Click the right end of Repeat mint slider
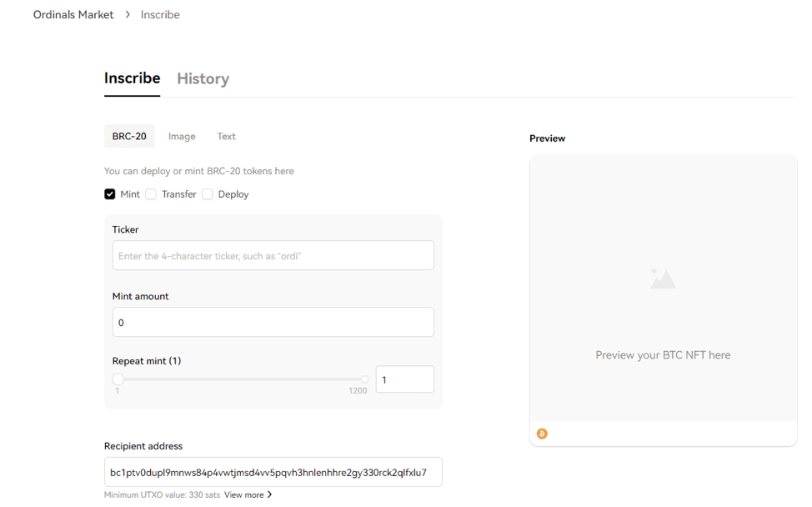812x507 pixels. click(x=364, y=379)
